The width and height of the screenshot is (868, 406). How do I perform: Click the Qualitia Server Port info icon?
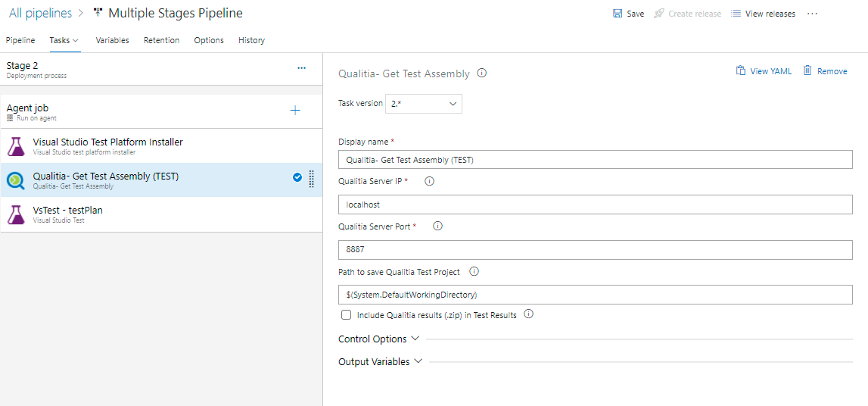pos(437,226)
